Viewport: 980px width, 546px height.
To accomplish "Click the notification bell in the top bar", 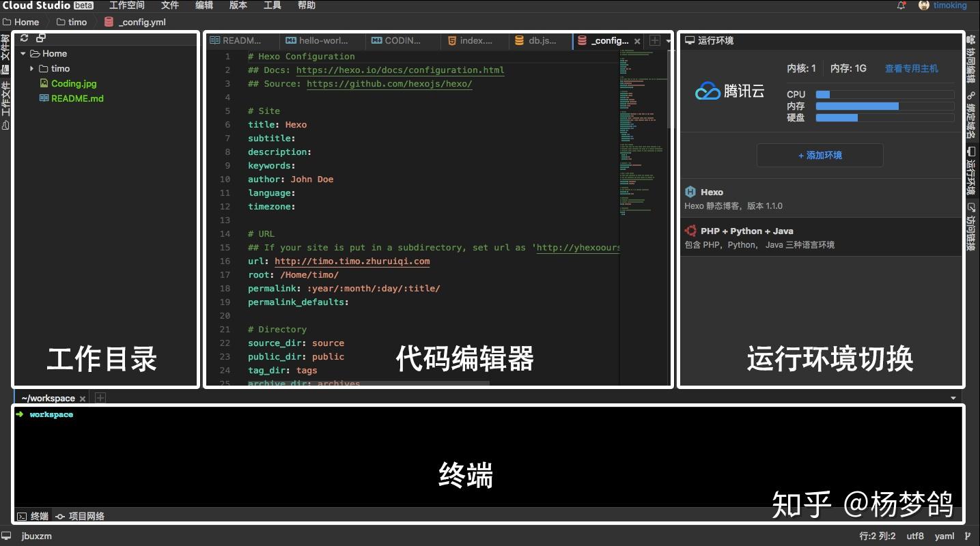I will 900,5.
